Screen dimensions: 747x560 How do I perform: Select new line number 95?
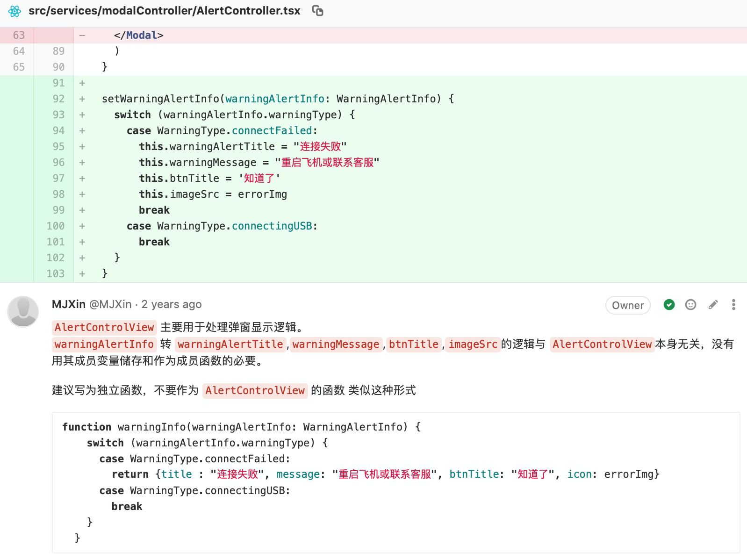point(58,146)
